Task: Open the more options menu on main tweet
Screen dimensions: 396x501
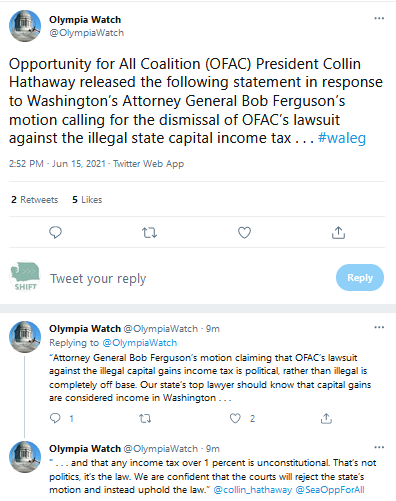Action: pos(379,18)
